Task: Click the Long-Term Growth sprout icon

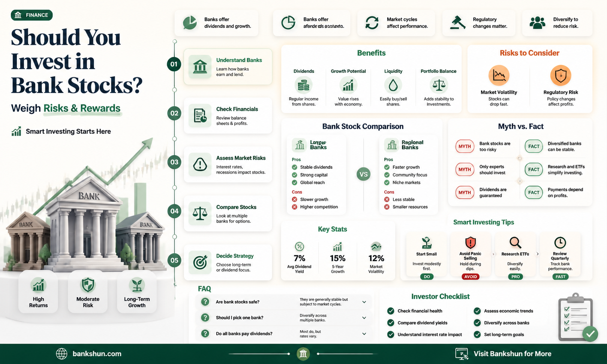Action: (x=137, y=285)
